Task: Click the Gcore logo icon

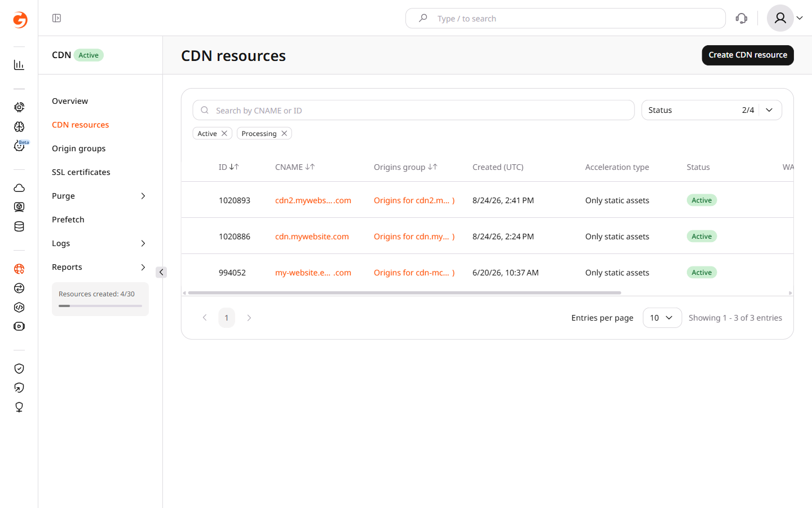Action: tap(20, 20)
